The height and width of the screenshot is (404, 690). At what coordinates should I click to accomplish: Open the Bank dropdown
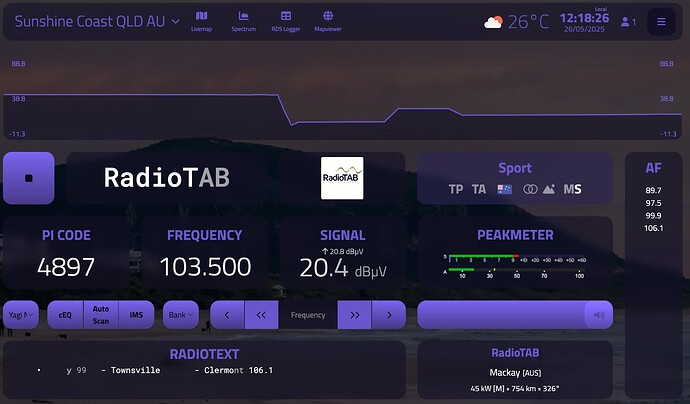181,315
